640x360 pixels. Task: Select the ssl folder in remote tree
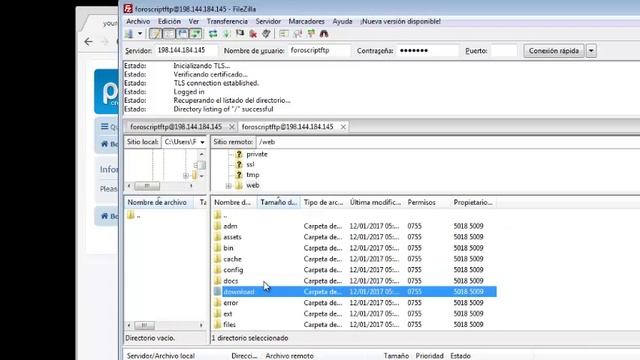tap(250, 164)
